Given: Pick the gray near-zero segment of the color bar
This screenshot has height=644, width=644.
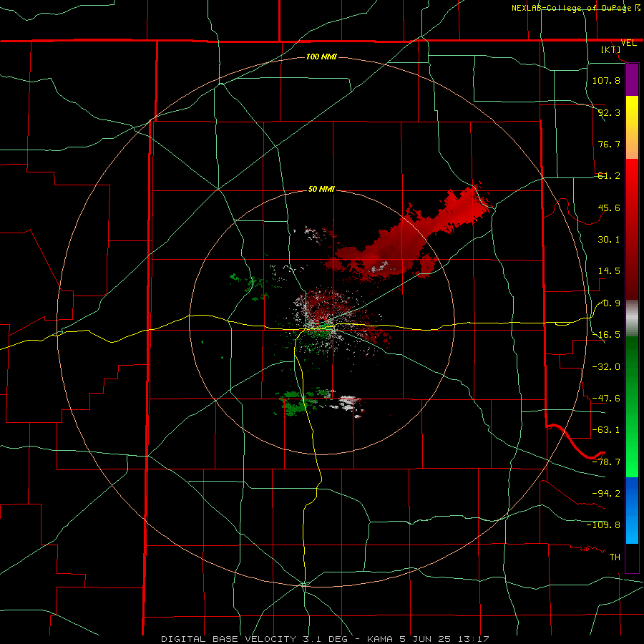Looking at the screenshot, I should pyautogui.click(x=632, y=318).
